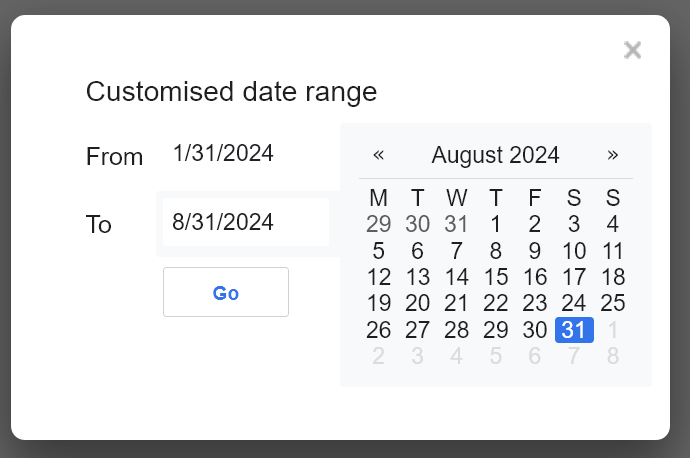Image resolution: width=690 pixels, height=458 pixels.
Task: Go to previous month in calendar
Action: point(379,155)
